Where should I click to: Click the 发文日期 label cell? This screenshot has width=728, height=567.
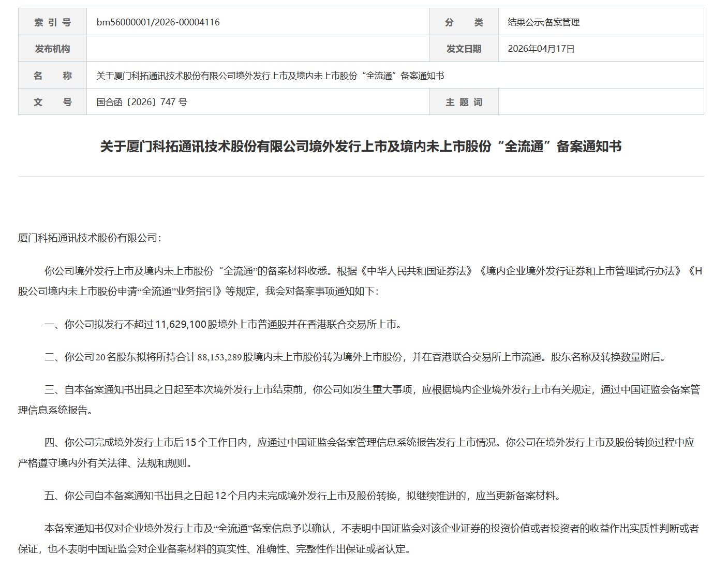pos(464,49)
